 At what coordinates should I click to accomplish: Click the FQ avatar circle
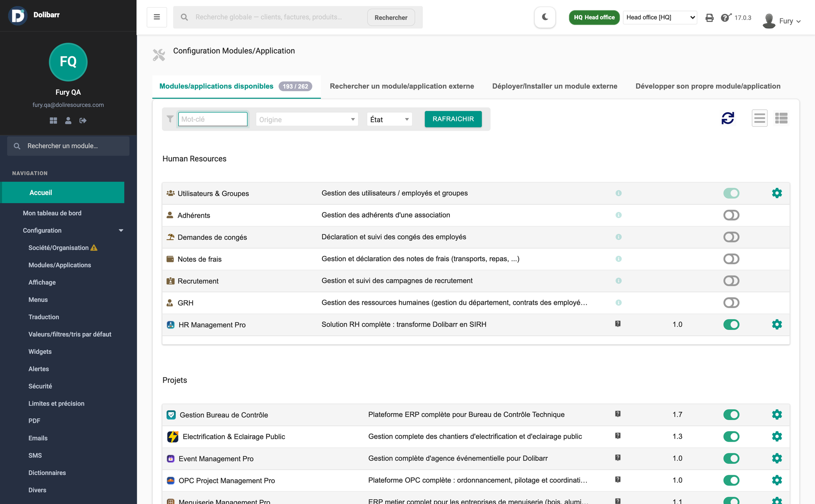click(68, 62)
